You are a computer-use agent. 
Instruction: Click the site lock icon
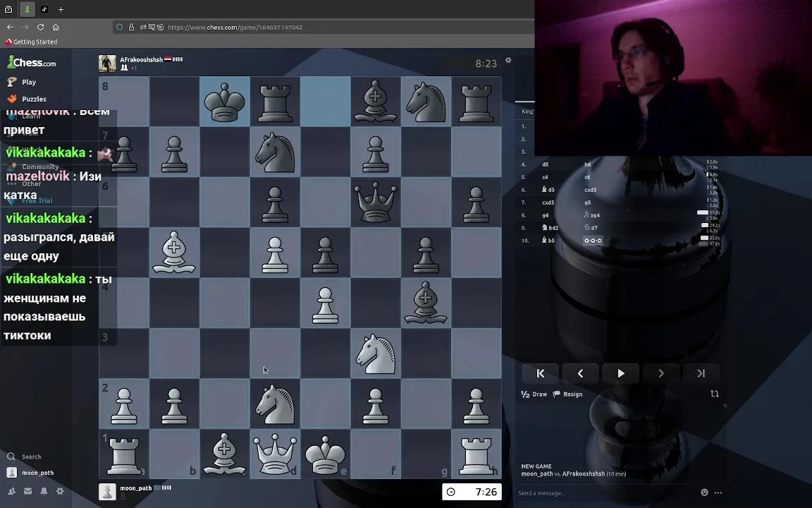(x=132, y=27)
